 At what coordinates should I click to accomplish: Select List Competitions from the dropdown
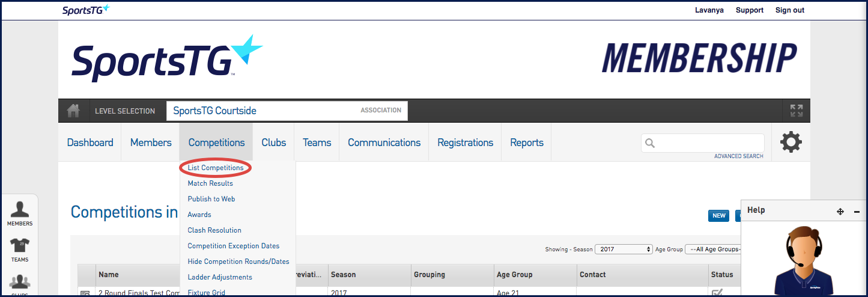(216, 168)
